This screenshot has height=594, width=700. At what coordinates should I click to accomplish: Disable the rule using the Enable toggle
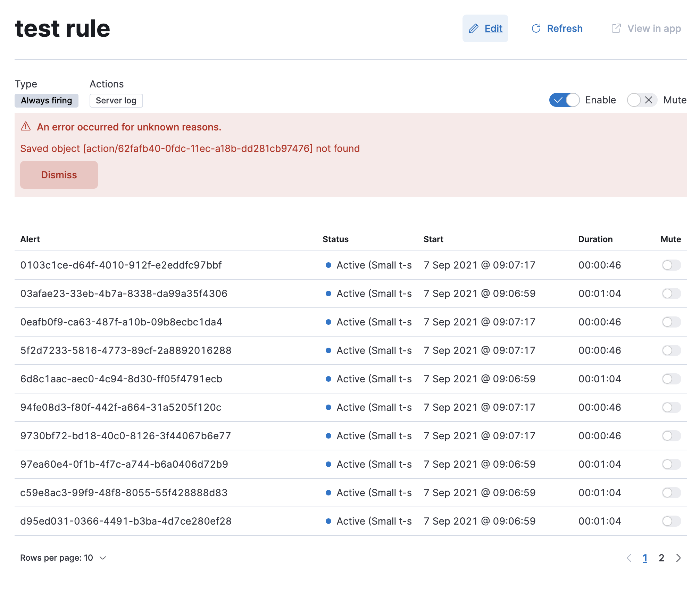pos(564,100)
